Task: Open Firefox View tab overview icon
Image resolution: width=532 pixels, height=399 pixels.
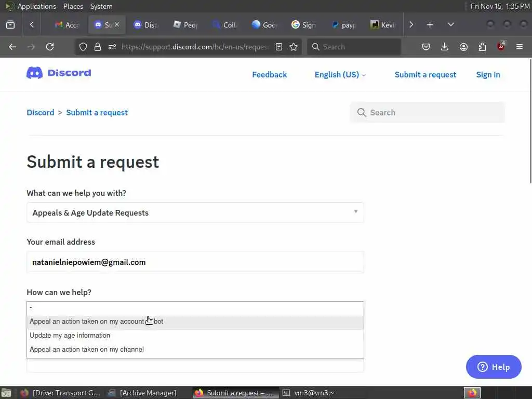Action: (x=10, y=25)
